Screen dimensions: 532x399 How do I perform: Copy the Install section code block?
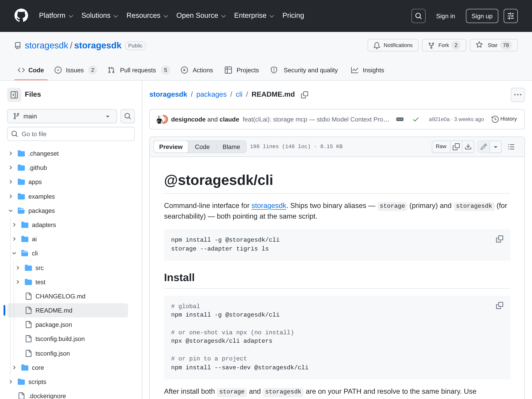pyautogui.click(x=499, y=305)
